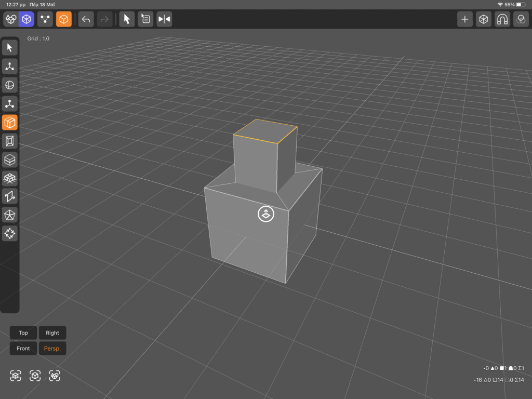Switch to object mode with shapes icon
The height and width of the screenshot is (399, 532).
(10, 19)
